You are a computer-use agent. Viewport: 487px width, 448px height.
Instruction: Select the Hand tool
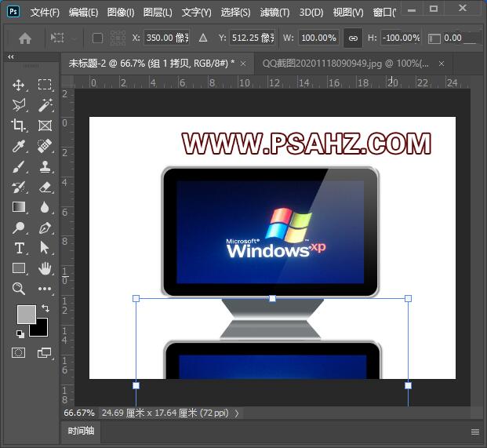(x=45, y=268)
